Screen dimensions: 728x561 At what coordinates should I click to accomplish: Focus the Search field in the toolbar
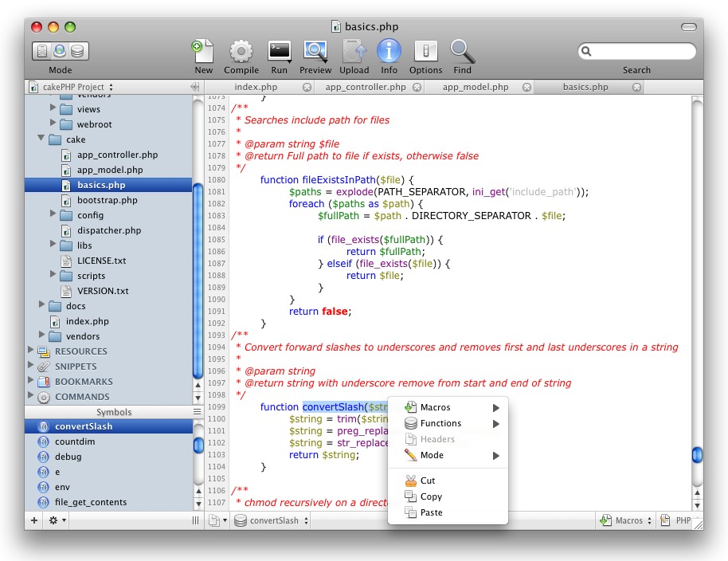coord(637,51)
